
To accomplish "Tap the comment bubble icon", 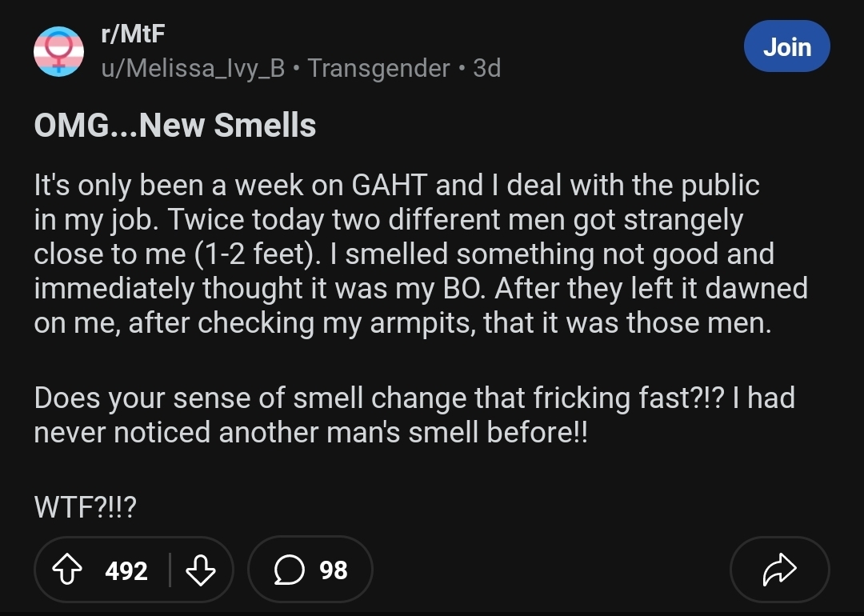I will (287, 570).
